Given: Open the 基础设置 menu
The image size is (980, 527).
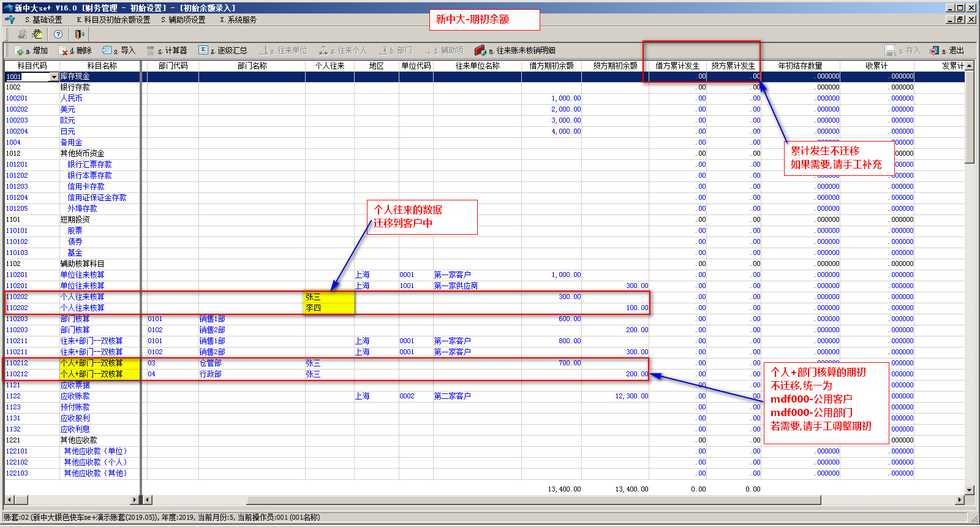Looking at the screenshot, I should click(43, 20).
